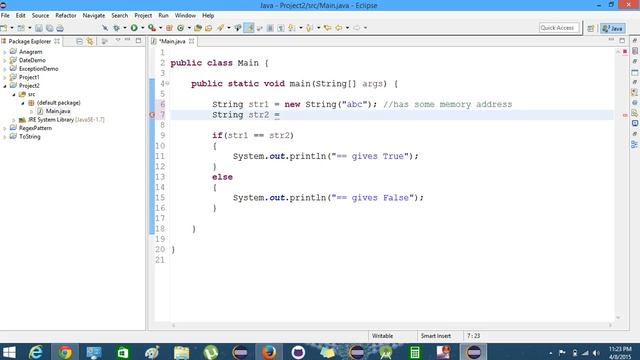The height and width of the screenshot is (360, 640).
Task: Maximize the editor area
Action: (622, 40)
